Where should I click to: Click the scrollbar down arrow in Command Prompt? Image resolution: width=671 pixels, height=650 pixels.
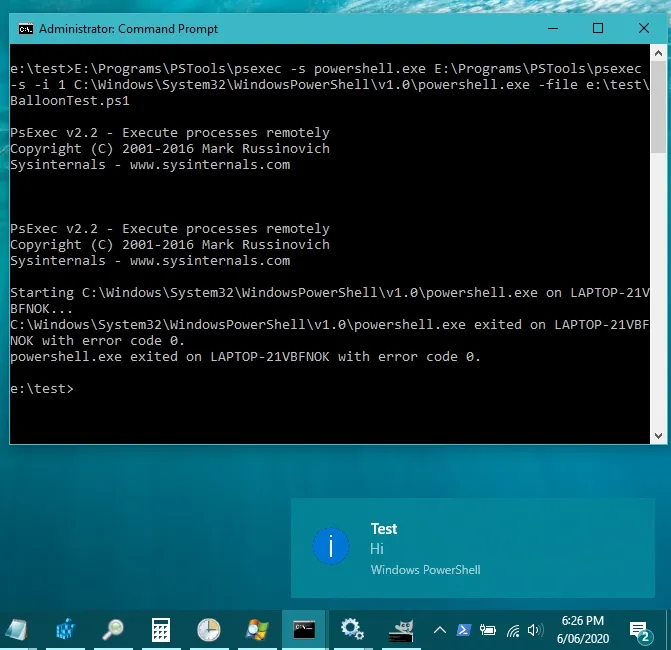658,436
